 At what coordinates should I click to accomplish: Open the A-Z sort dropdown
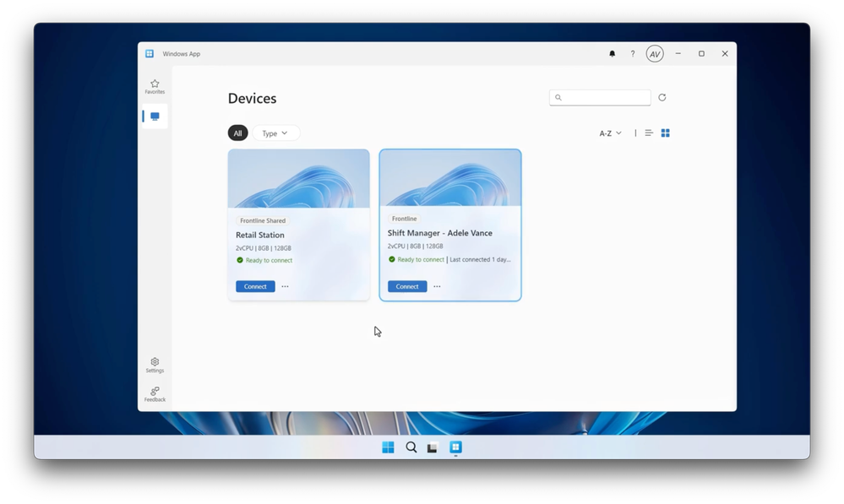click(610, 133)
